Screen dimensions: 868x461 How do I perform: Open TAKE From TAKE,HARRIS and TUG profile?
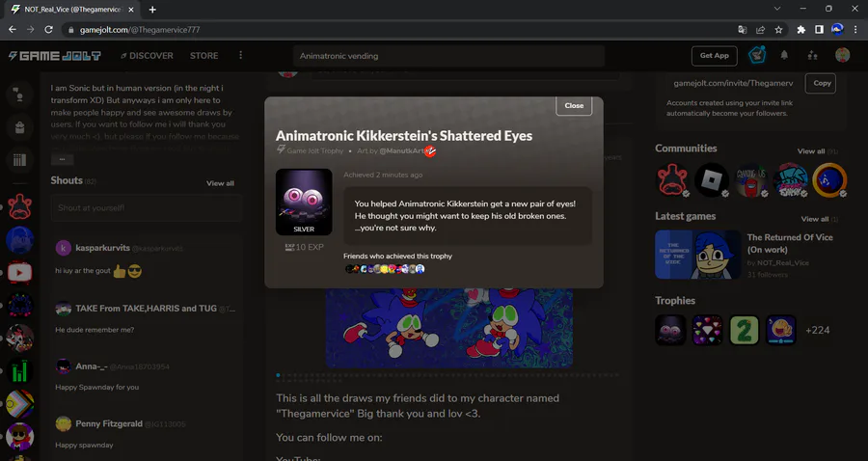click(146, 309)
